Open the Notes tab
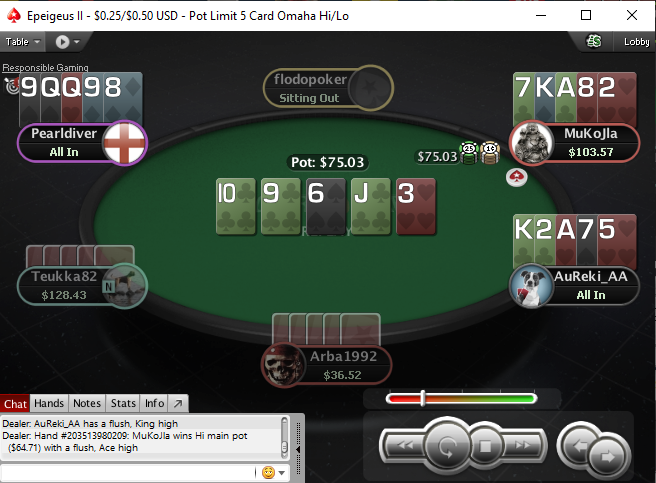This screenshot has height=483, width=656. 87,403
